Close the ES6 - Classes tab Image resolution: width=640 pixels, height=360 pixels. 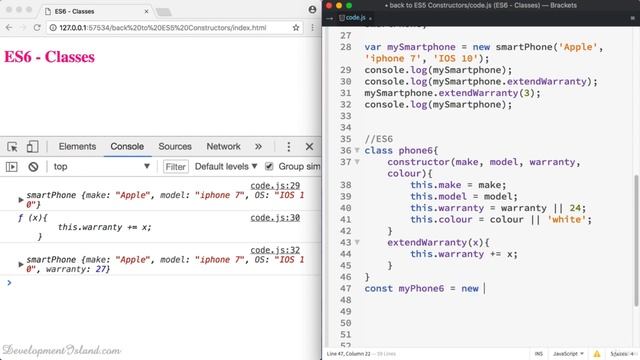point(146,11)
